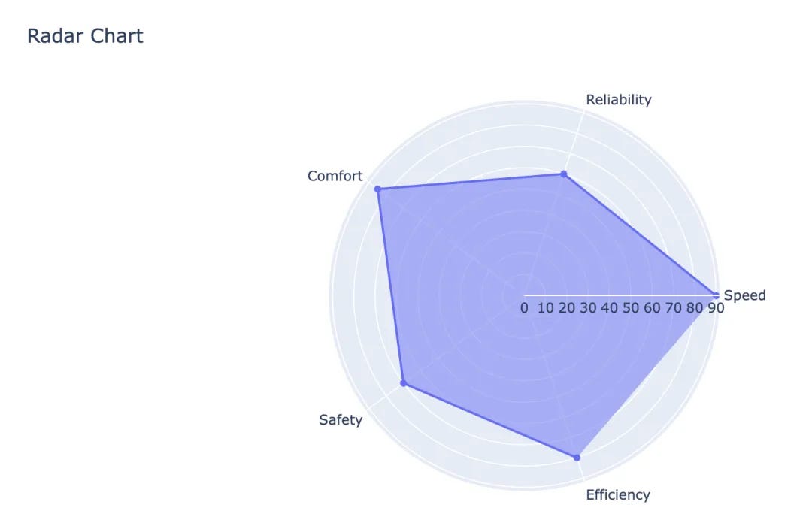
Task: Select the Safety data point marker
Action: tap(404, 384)
